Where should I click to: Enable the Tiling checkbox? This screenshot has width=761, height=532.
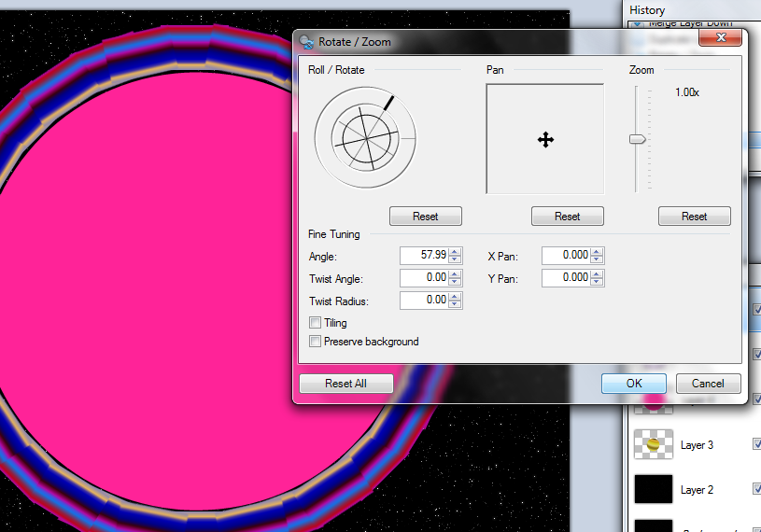[316, 323]
